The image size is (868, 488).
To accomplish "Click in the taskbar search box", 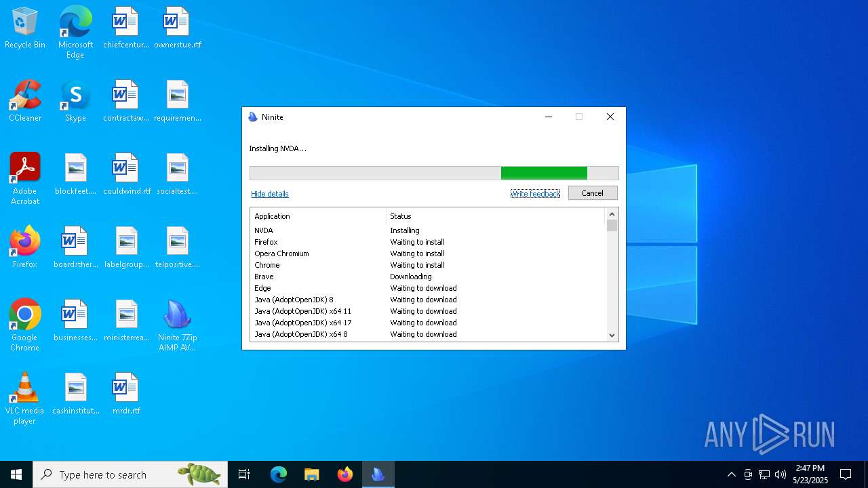I will tap(130, 474).
